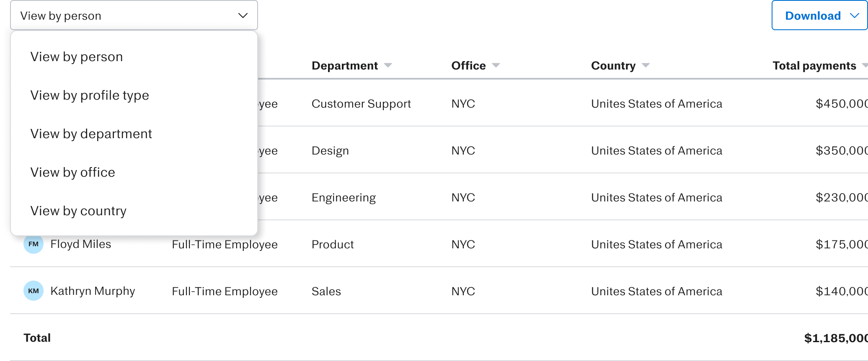868x361 pixels.
Task: Click the Total row label
Action: pos(37,338)
